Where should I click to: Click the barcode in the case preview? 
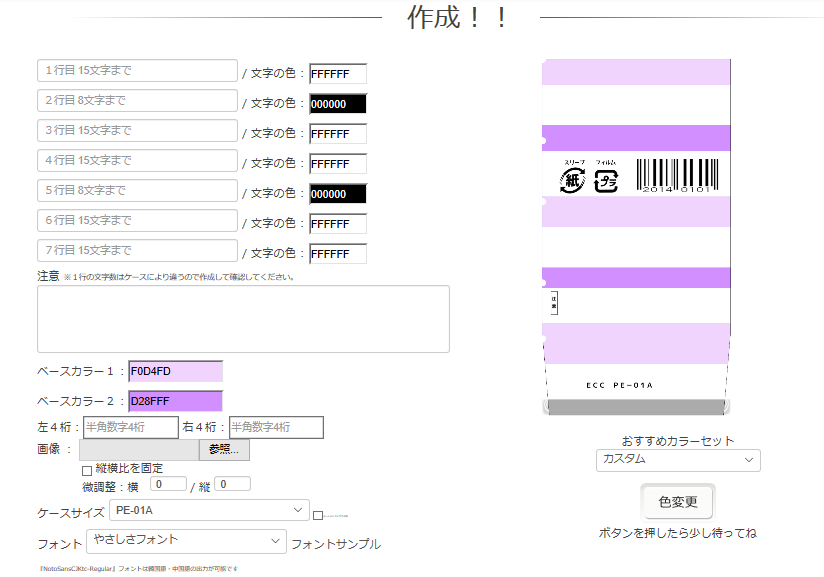(677, 176)
